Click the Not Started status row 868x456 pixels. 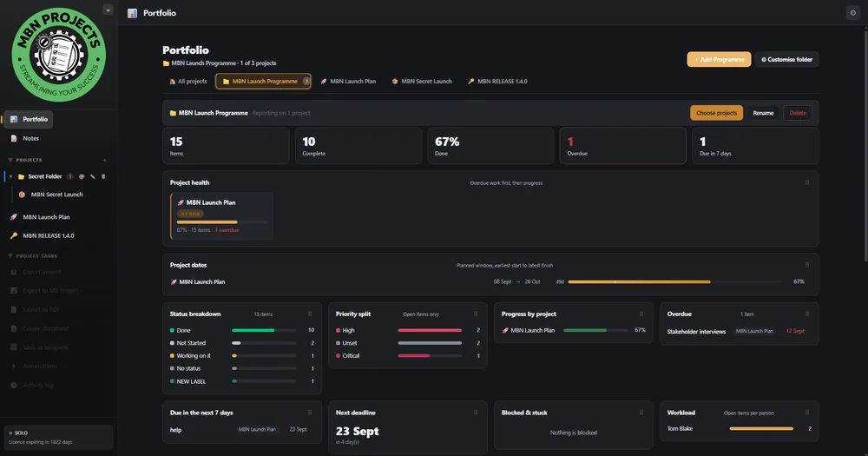pyautogui.click(x=242, y=343)
